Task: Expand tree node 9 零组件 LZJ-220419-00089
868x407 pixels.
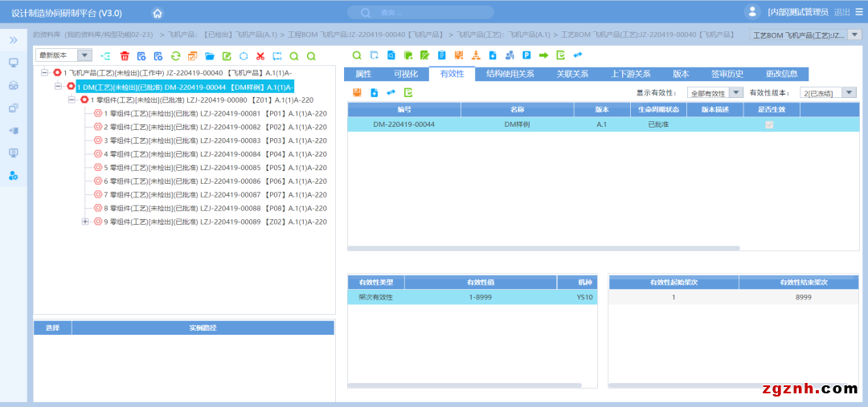Action: point(85,222)
